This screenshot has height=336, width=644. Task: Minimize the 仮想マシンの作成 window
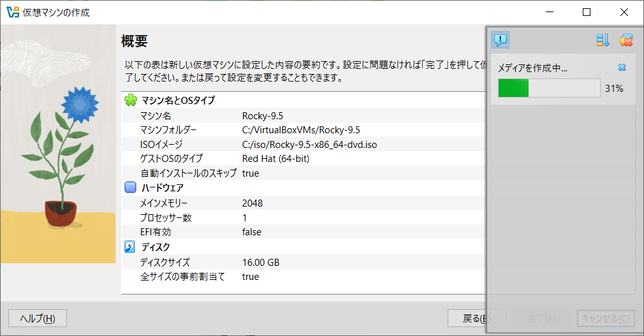550,12
